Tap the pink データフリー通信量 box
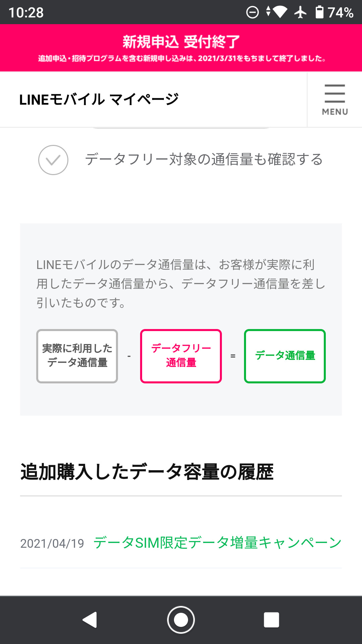The height and width of the screenshot is (644, 362). pos(181,356)
